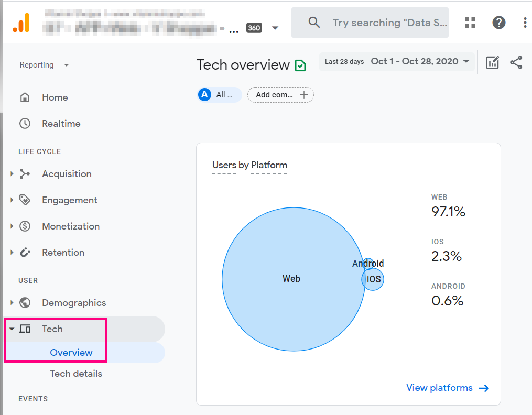The width and height of the screenshot is (532, 415).
Task: Click the search input field
Action: 389,23
